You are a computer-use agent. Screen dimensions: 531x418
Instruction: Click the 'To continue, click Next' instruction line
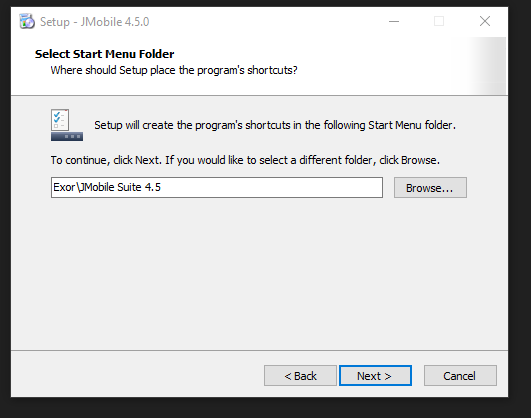tap(245, 160)
